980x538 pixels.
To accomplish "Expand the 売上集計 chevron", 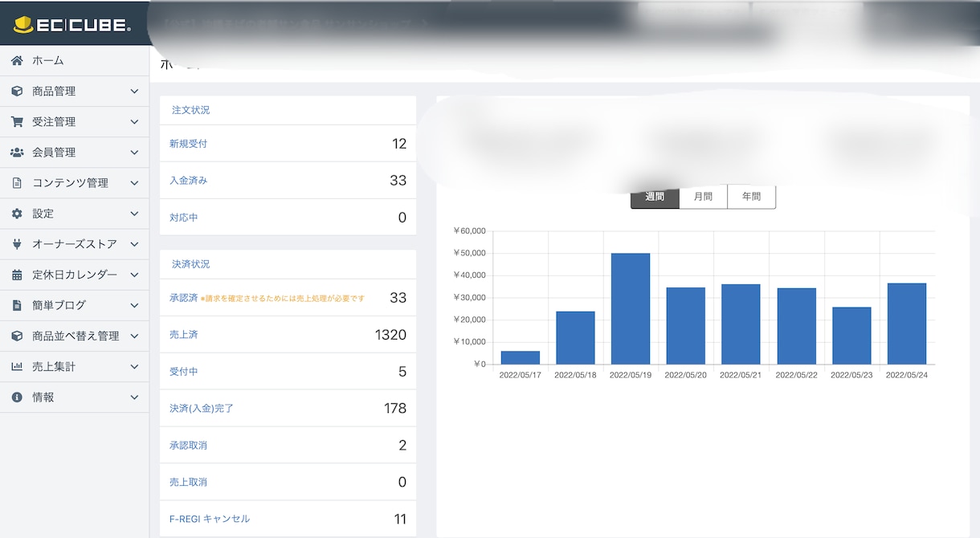I will (134, 367).
